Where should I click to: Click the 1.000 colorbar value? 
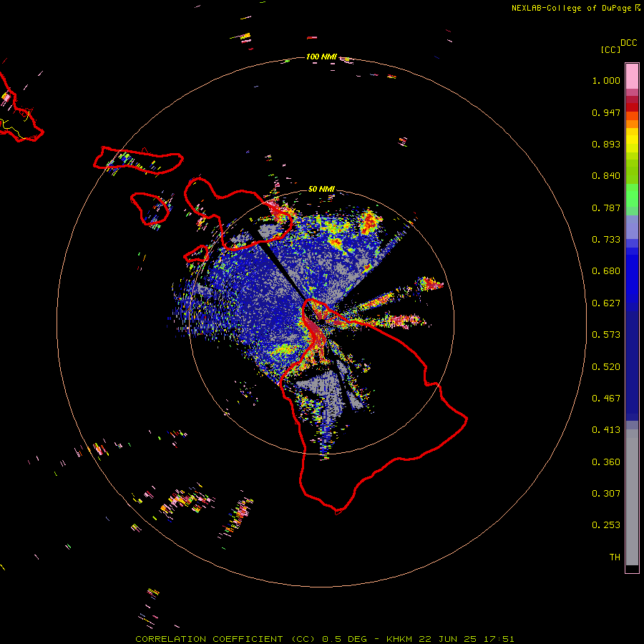[606, 80]
